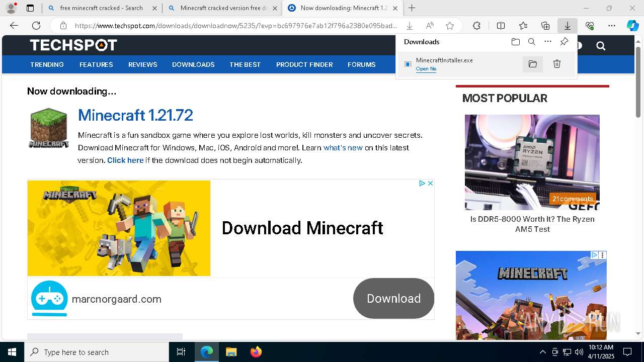Screen dimensions: 644x362
Task: Open the Copilot sidebar icon
Action: coord(633,26)
